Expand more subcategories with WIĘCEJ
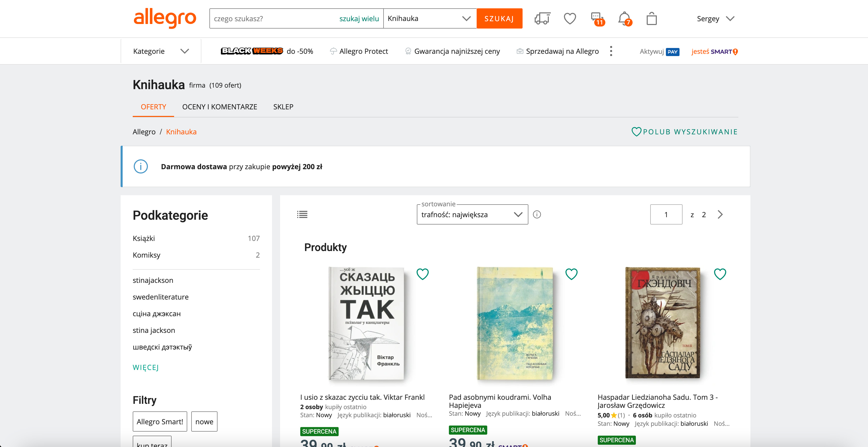The height and width of the screenshot is (447, 868). tap(146, 367)
